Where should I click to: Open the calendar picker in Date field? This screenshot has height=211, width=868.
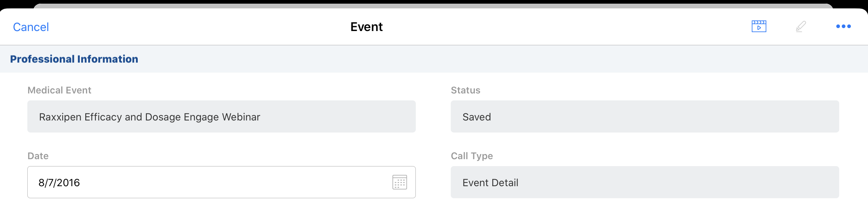(399, 182)
